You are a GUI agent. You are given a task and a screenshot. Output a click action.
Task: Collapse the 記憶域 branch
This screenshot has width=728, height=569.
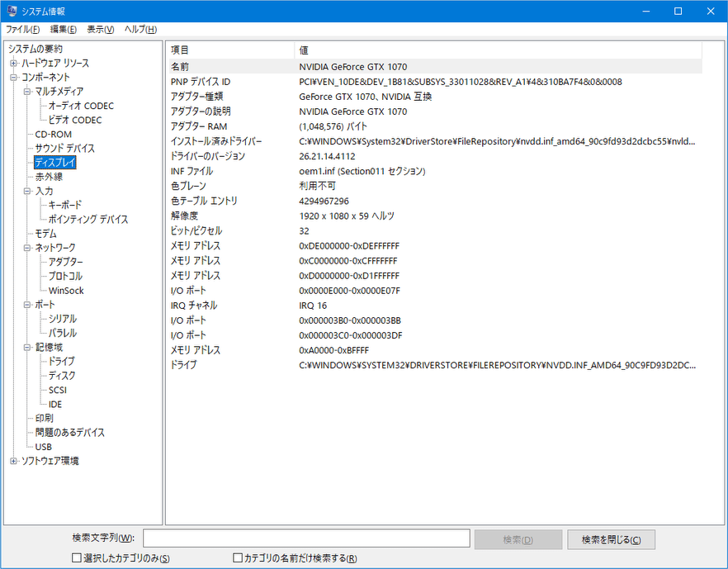(x=27, y=348)
